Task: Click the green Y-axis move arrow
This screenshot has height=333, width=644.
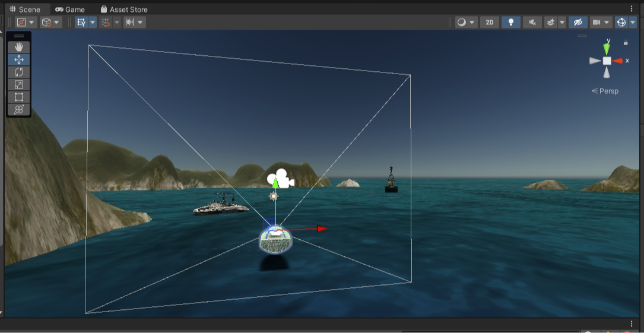Action: [x=275, y=182]
